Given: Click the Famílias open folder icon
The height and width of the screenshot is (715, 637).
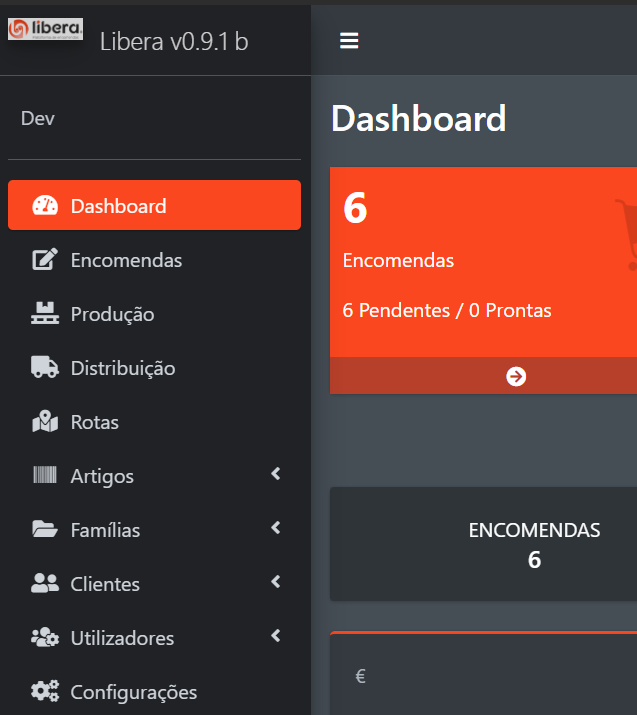Looking at the screenshot, I should point(45,530).
